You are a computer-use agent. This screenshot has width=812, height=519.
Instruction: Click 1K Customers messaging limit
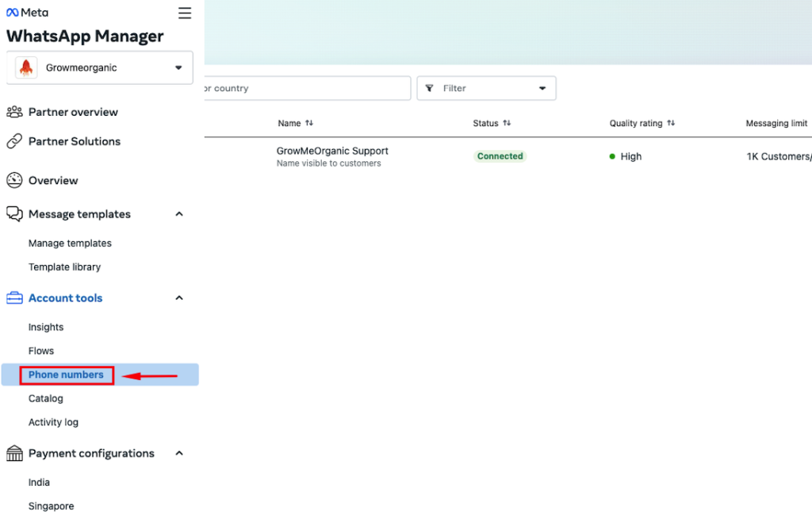coord(779,156)
